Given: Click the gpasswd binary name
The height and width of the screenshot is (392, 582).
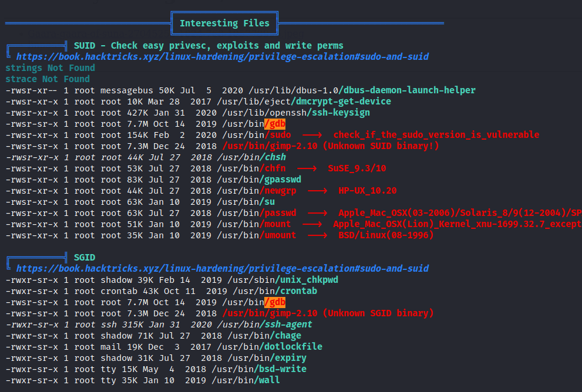Looking at the screenshot, I should click(282, 180).
